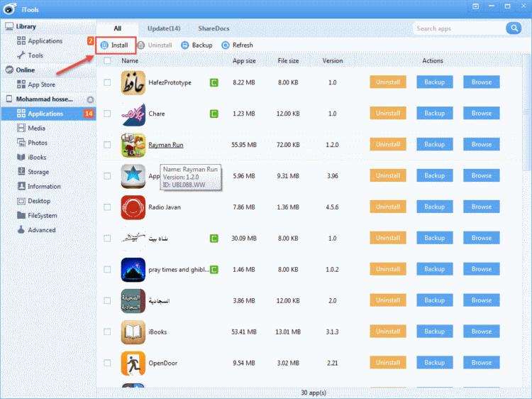Tick the checkbox for HafezPrototype
The image size is (532, 399).
point(107,82)
